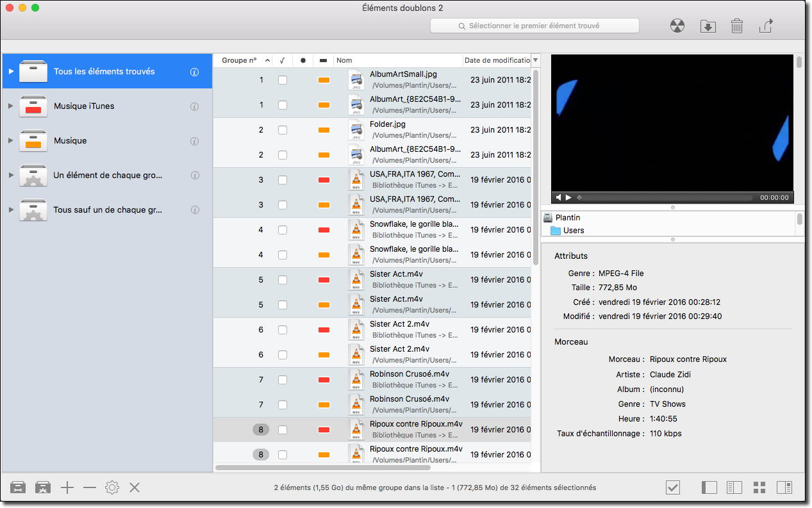Play the video preview
The image size is (812, 508).
568,198
